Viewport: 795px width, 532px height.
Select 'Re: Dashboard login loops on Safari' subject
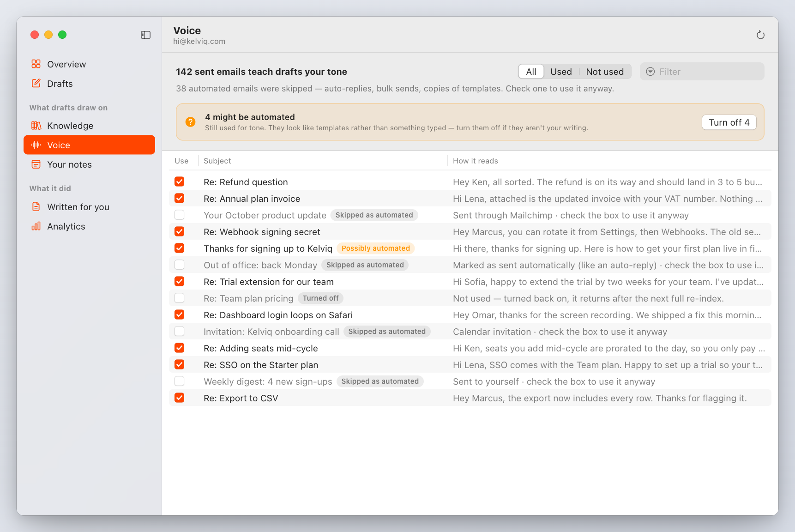[278, 315]
